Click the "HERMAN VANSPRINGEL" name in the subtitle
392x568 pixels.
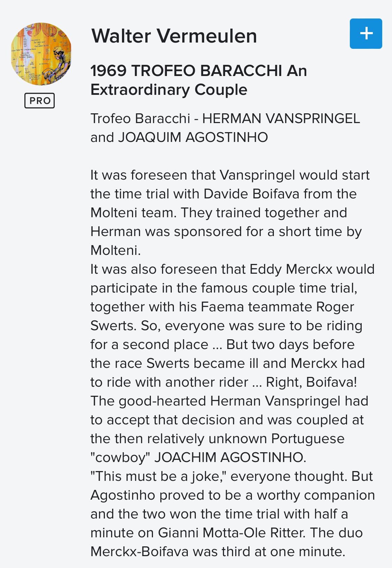[x=281, y=119]
